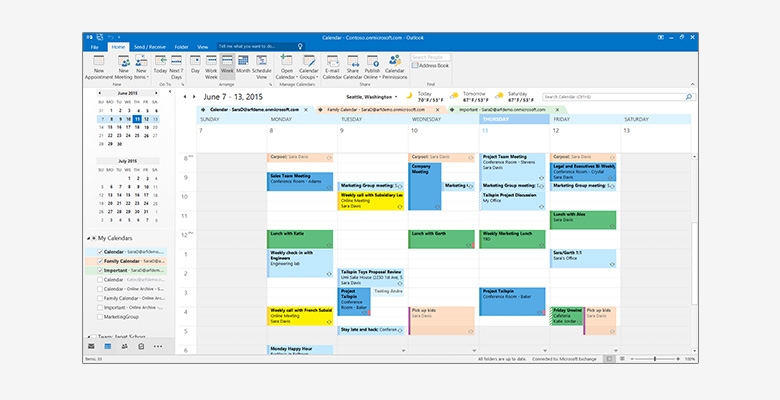Image resolution: width=780 pixels, height=400 pixels.
Task: Open the Open Calendar dropdown
Action: point(287,67)
